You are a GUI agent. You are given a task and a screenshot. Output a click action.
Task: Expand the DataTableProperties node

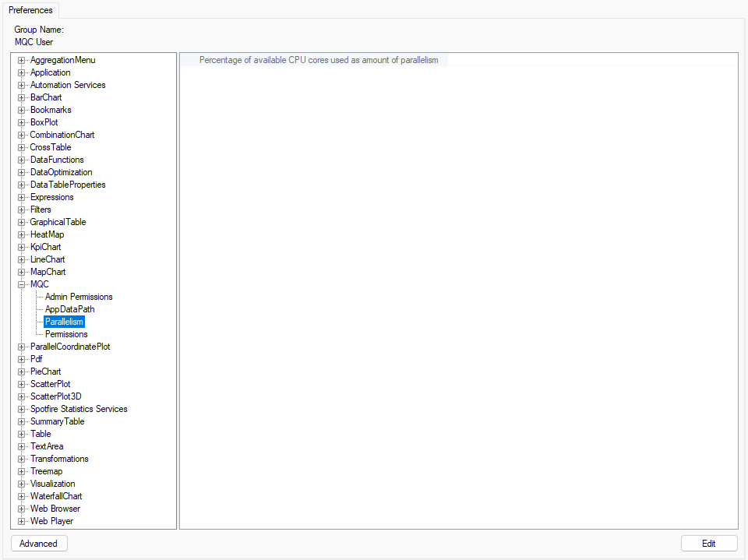point(22,185)
